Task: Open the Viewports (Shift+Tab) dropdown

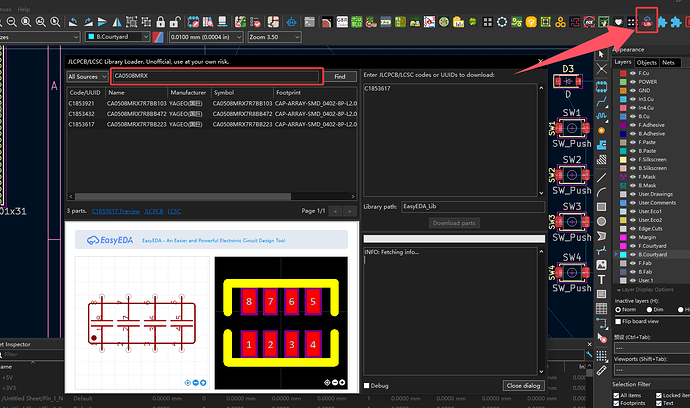Action: pos(652,370)
